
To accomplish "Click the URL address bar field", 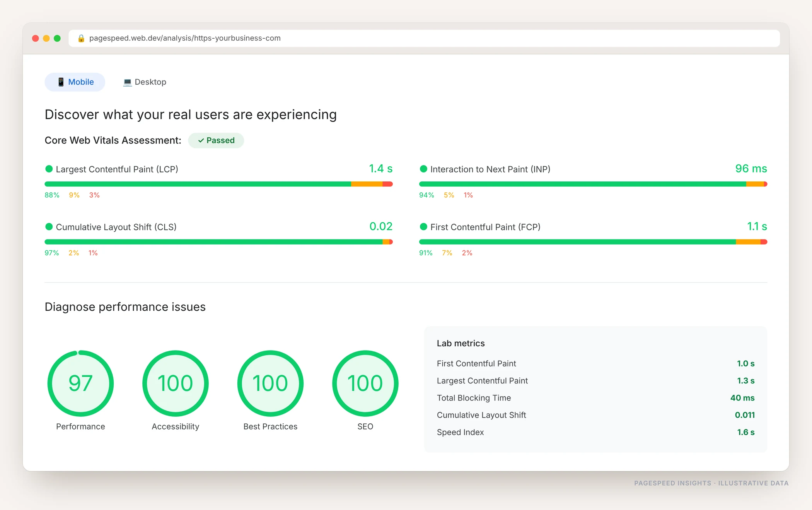I will pos(424,38).
